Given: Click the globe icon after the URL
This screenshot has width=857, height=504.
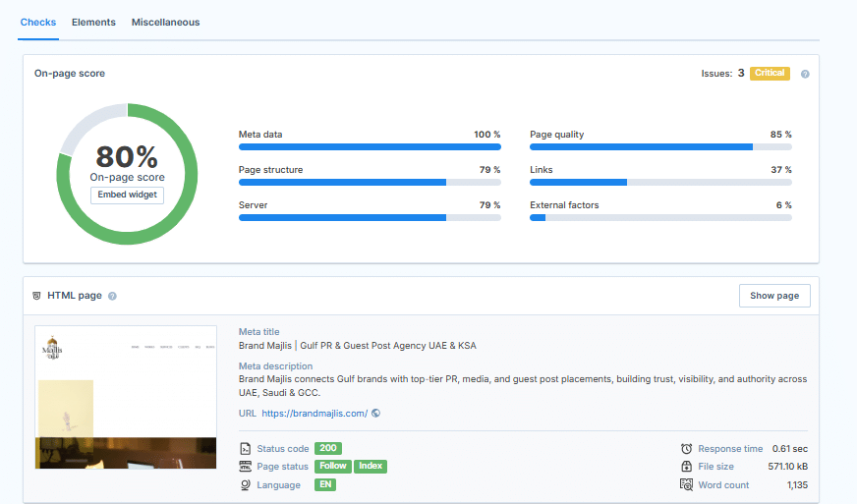Looking at the screenshot, I should 376,414.
